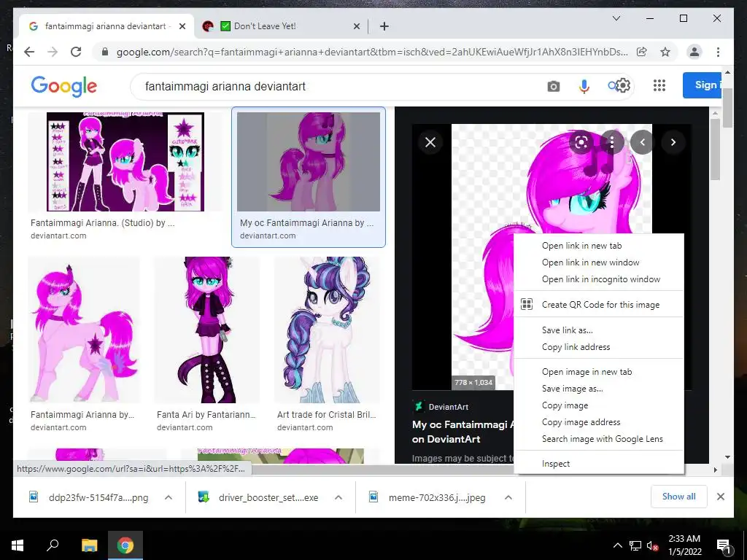The height and width of the screenshot is (560, 747).
Task: Click the muted volume tray icon
Action: click(652, 545)
